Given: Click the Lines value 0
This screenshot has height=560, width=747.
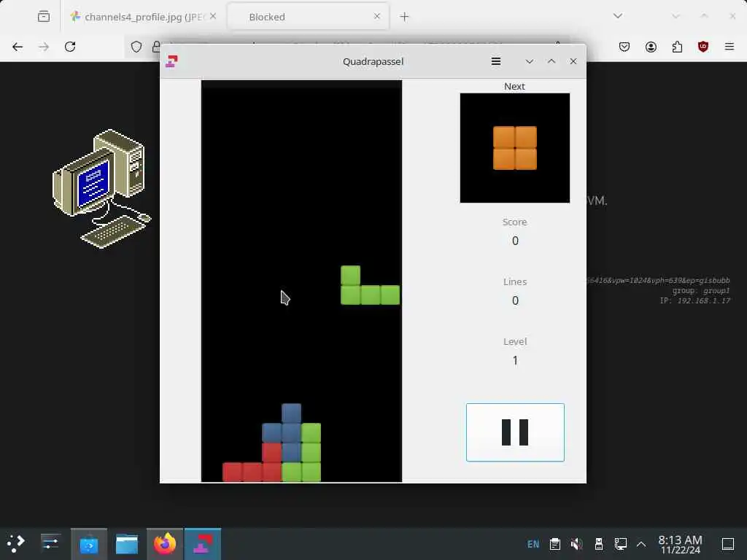Looking at the screenshot, I should (x=515, y=301).
